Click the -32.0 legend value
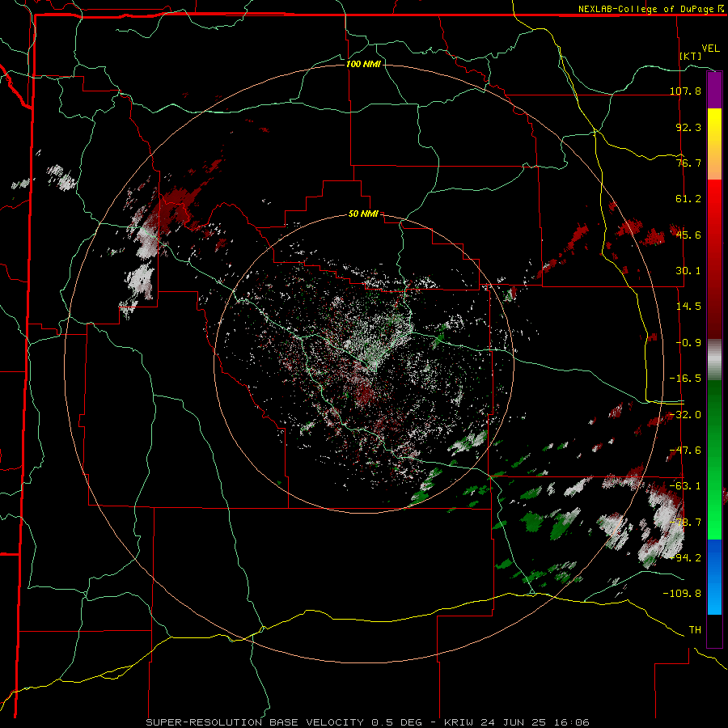The width and height of the screenshot is (728, 728). [685, 415]
